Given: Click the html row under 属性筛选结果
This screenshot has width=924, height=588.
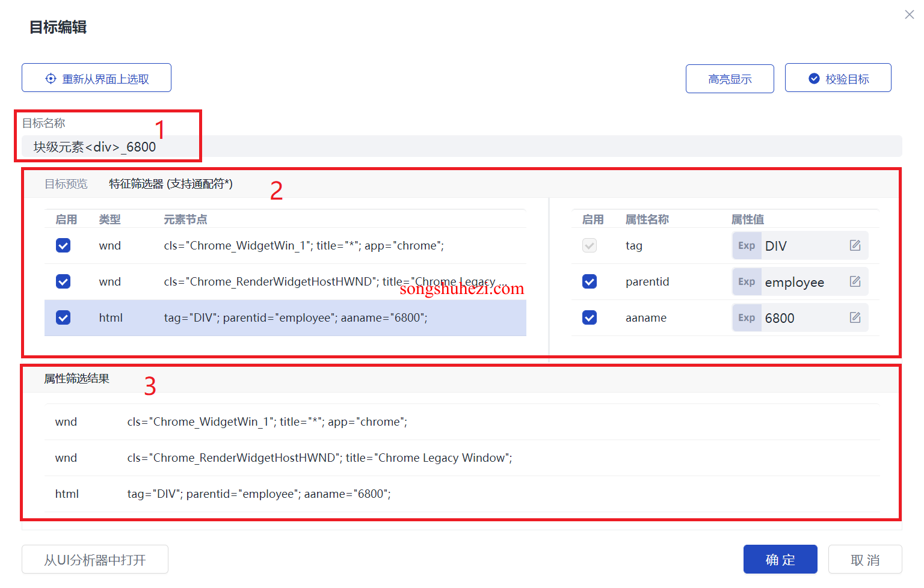Looking at the screenshot, I should pos(462,494).
